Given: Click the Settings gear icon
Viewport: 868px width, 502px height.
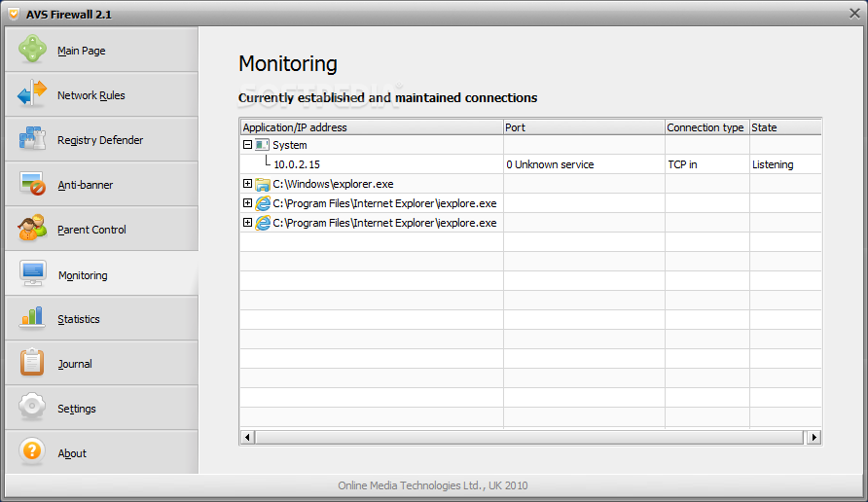Looking at the screenshot, I should (32, 407).
